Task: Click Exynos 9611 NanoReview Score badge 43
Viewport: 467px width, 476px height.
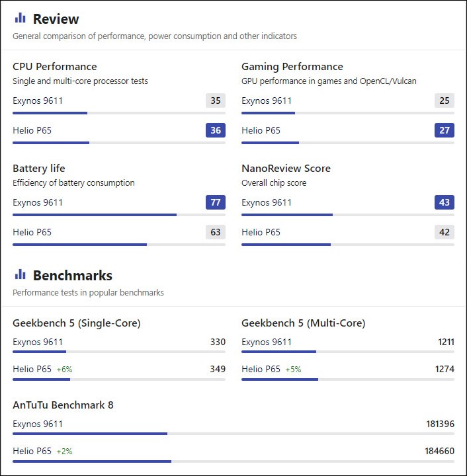Action: pyautogui.click(x=445, y=202)
